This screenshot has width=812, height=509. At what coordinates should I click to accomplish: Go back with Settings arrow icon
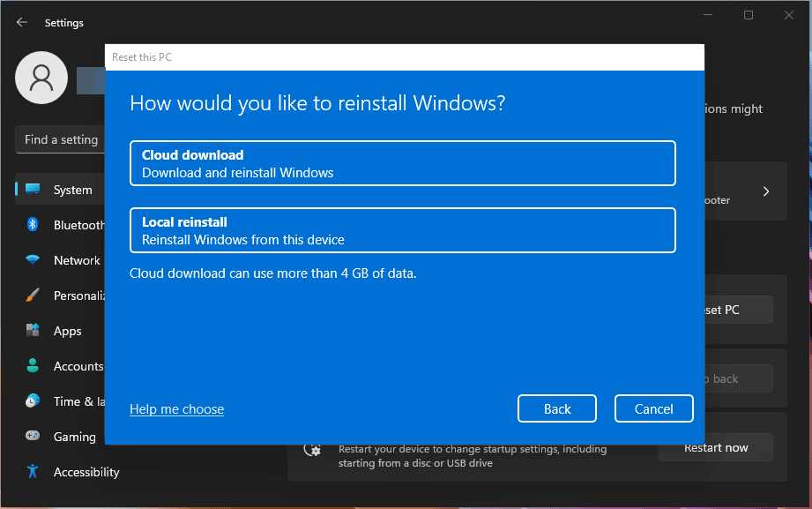[x=22, y=22]
